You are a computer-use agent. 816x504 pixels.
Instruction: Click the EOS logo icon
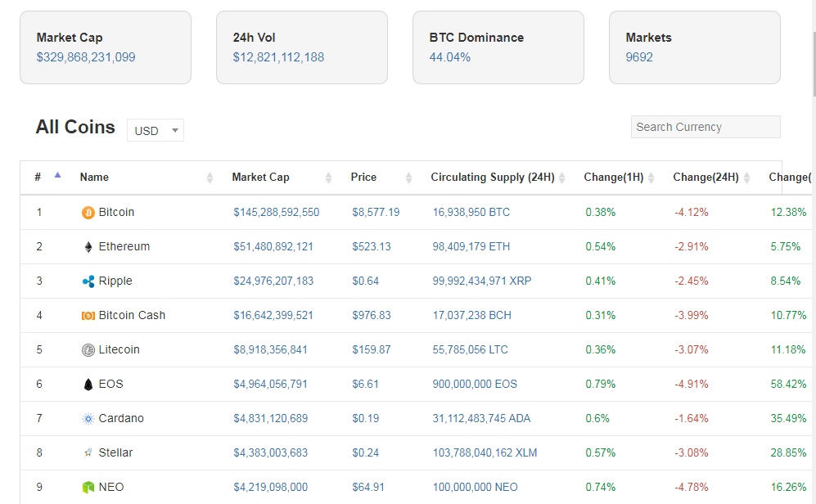pyautogui.click(x=88, y=385)
